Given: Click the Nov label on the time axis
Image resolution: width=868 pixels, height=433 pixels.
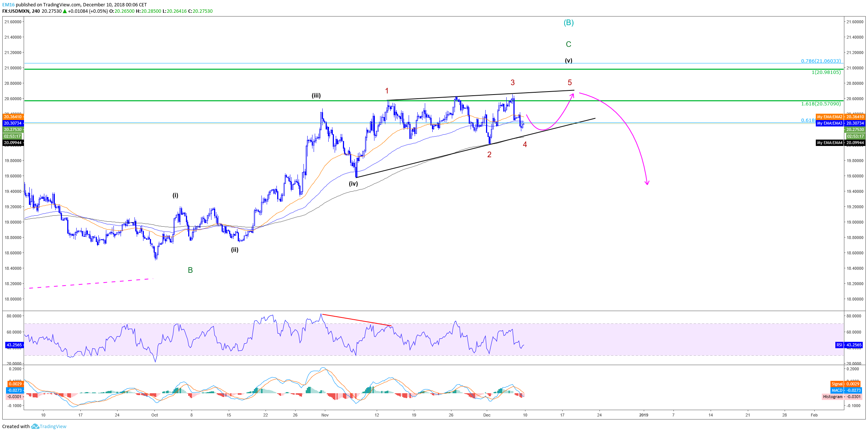Looking at the screenshot, I should (325, 415).
